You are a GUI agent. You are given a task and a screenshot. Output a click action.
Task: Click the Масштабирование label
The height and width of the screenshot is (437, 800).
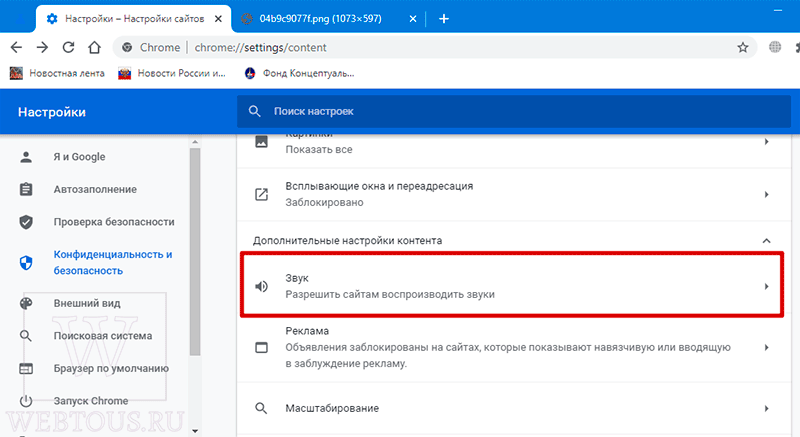click(x=332, y=408)
